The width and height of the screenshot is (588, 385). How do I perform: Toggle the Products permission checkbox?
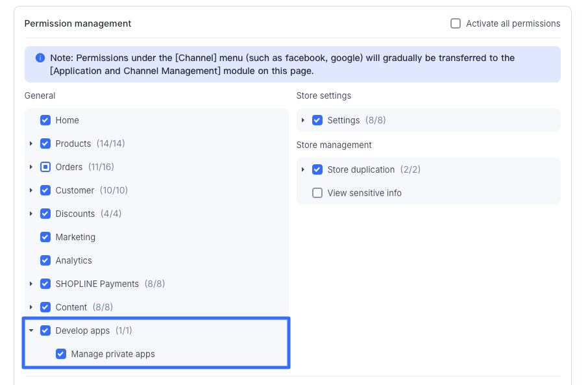click(x=45, y=143)
